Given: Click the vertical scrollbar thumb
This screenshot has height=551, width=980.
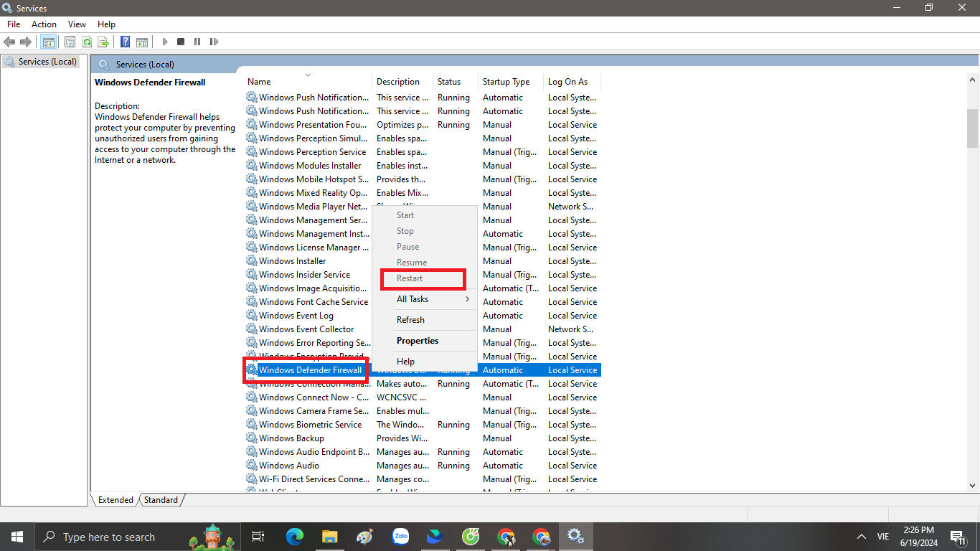Looking at the screenshot, I should coord(972,128).
